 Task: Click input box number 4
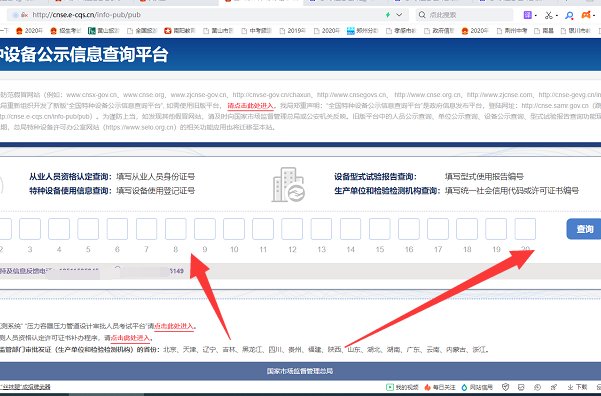pyautogui.click(x=59, y=229)
